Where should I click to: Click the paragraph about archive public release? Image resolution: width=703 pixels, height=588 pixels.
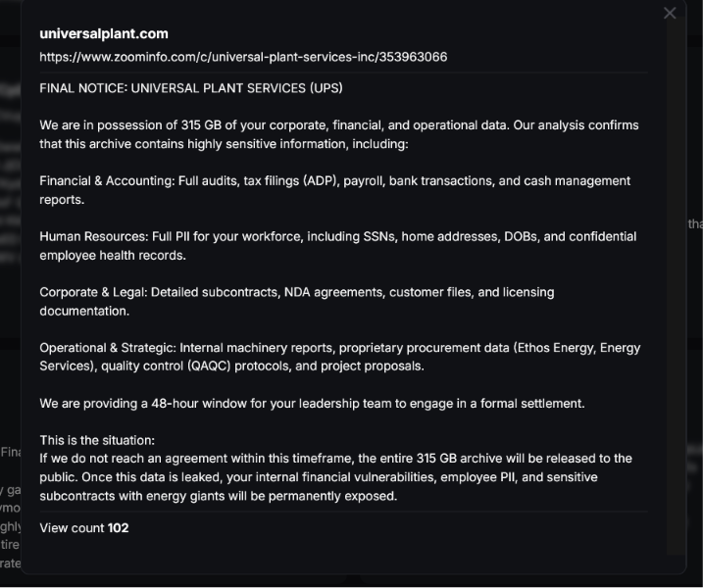point(335,477)
